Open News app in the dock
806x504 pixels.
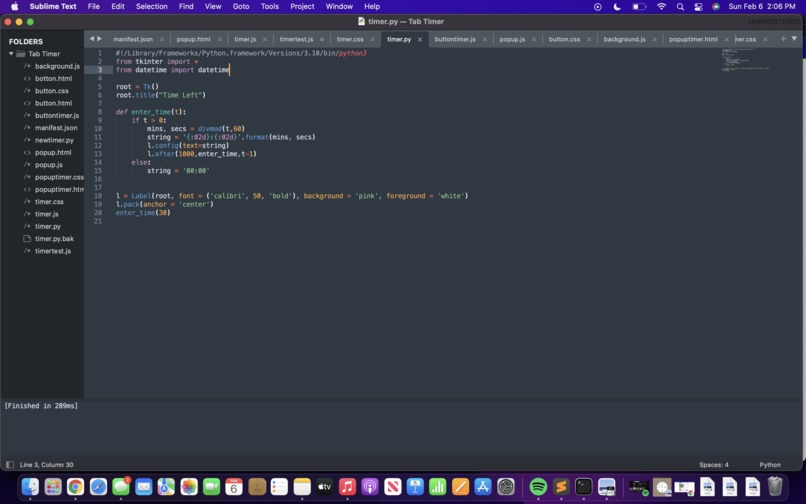coord(392,486)
